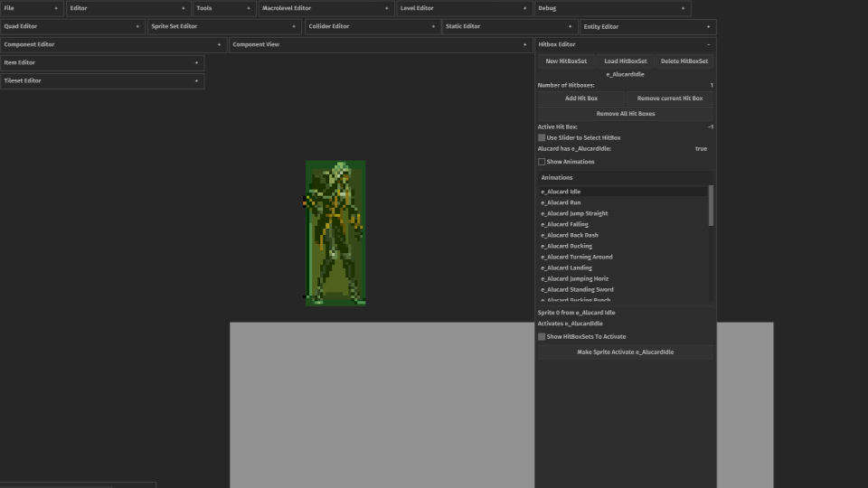
Task: Open the File menu
Action: point(8,8)
